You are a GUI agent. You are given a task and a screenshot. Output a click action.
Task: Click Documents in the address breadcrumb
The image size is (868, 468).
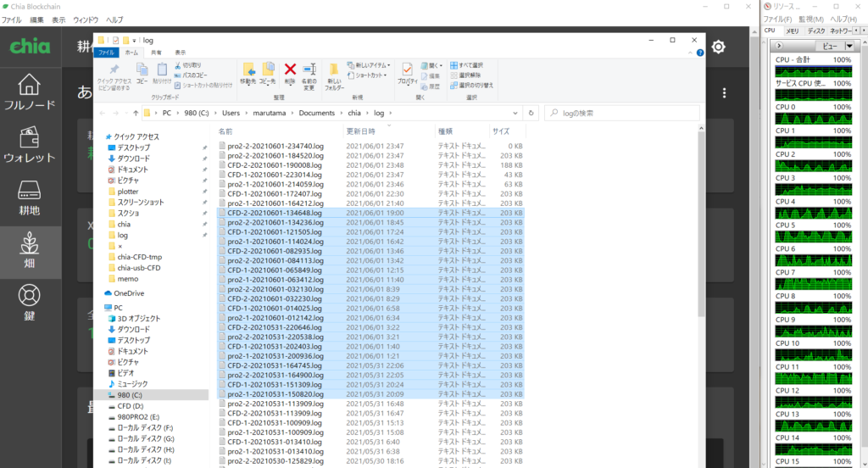click(x=317, y=113)
